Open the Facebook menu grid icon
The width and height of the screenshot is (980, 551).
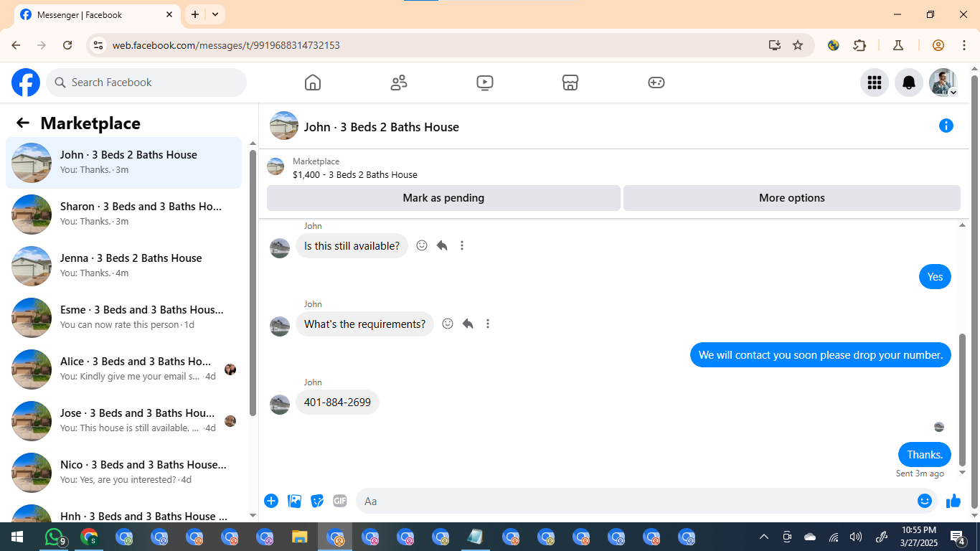point(875,83)
